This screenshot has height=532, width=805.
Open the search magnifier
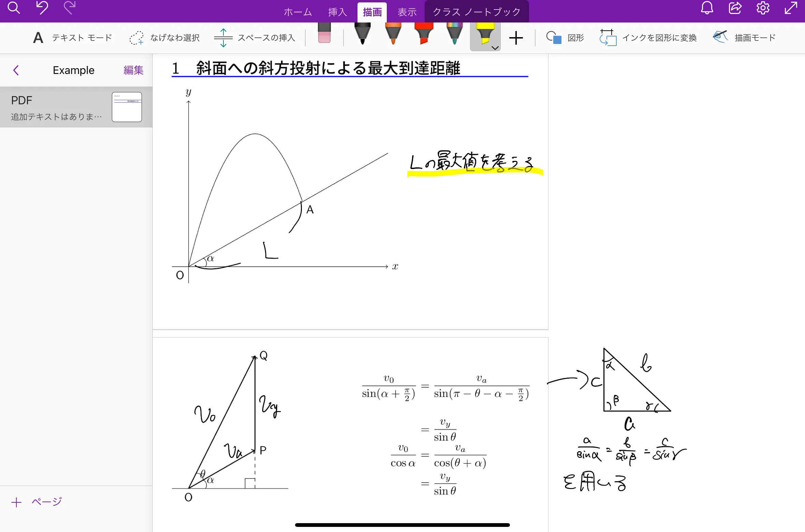click(x=14, y=7)
